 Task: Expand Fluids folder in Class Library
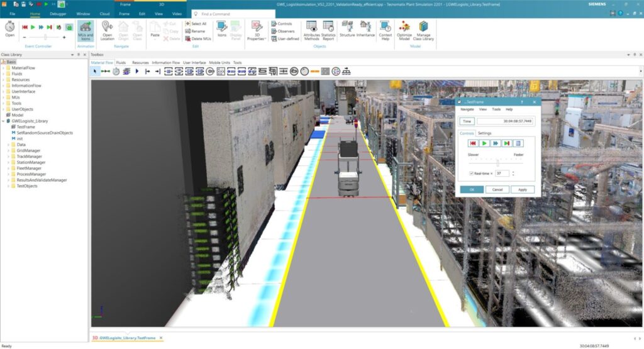(x=3, y=74)
